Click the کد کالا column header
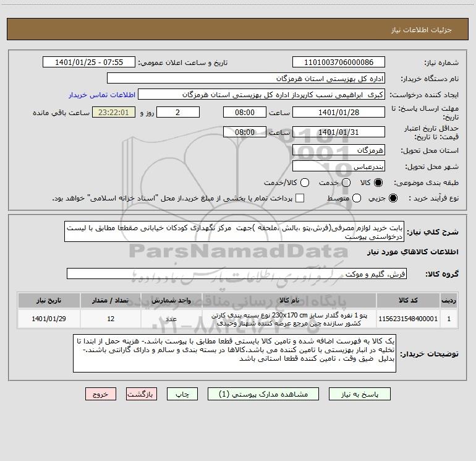This screenshot has height=461, width=476. point(408,300)
